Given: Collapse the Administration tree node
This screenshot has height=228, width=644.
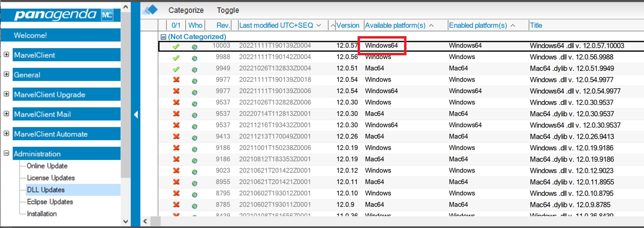Looking at the screenshot, I should (x=6, y=153).
